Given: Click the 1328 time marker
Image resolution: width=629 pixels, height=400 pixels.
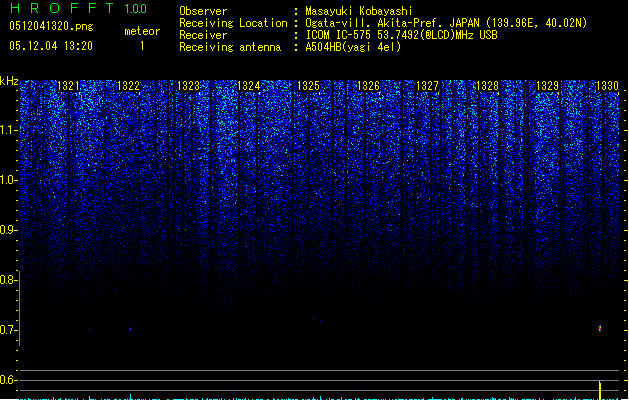Looking at the screenshot, I should click(487, 86).
